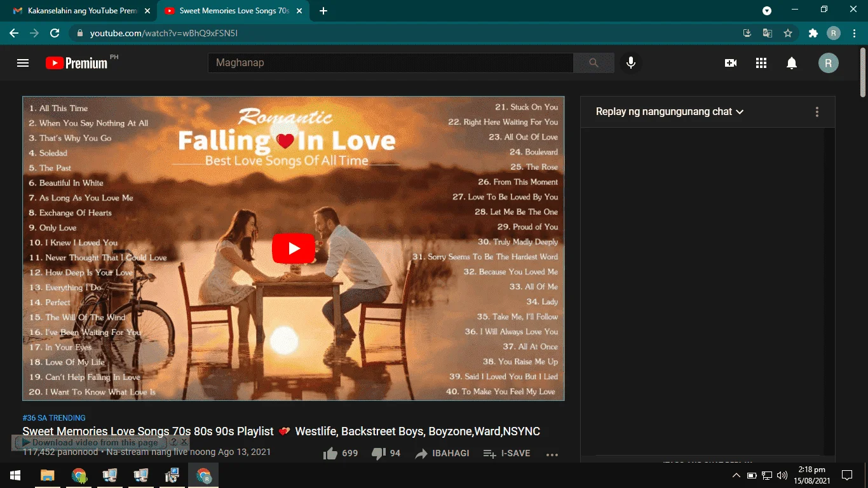868x488 pixels.
Task: Click the address bar URL
Action: coord(164,33)
